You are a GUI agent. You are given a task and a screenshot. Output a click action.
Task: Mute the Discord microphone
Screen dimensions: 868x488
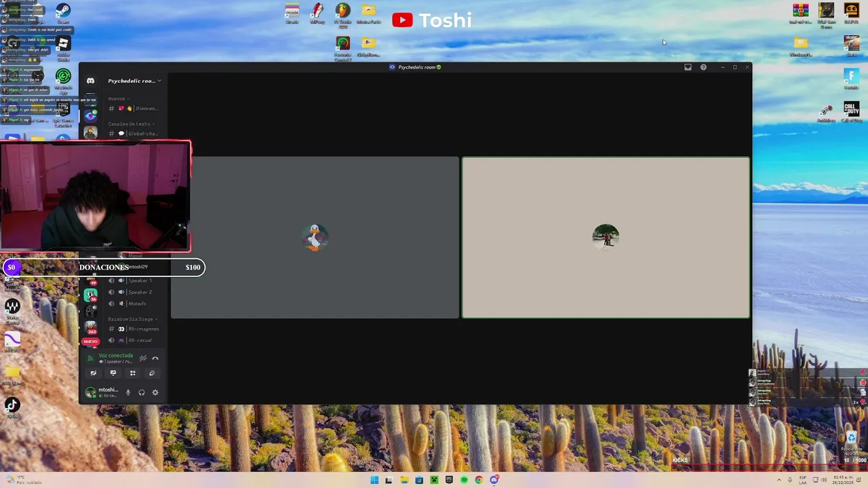point(127,392)
